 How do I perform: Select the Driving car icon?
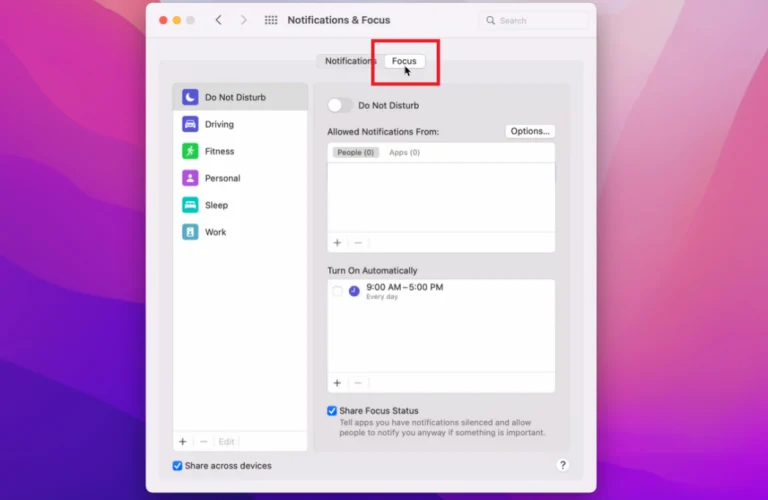coord(190,124)
